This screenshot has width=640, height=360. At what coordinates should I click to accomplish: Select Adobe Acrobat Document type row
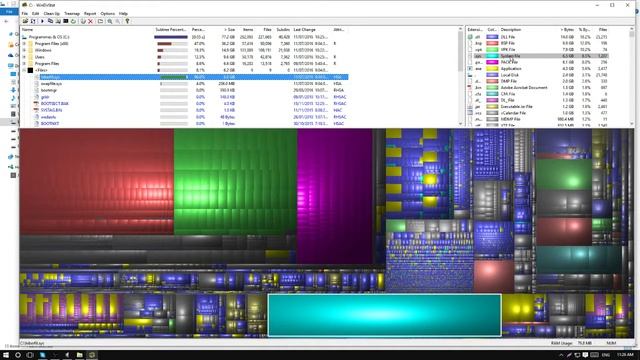538,88
